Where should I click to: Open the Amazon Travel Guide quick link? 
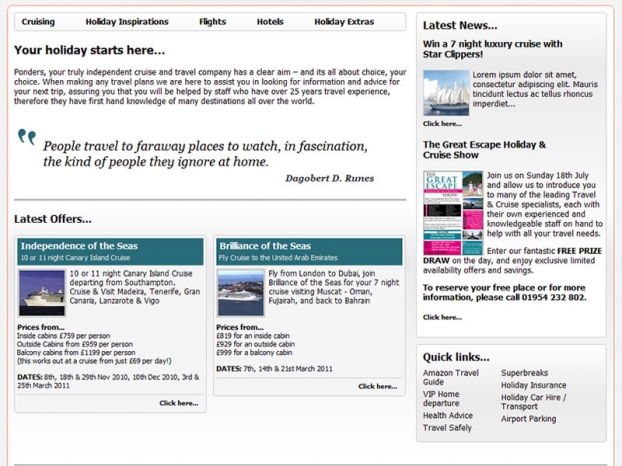point(451,377)
